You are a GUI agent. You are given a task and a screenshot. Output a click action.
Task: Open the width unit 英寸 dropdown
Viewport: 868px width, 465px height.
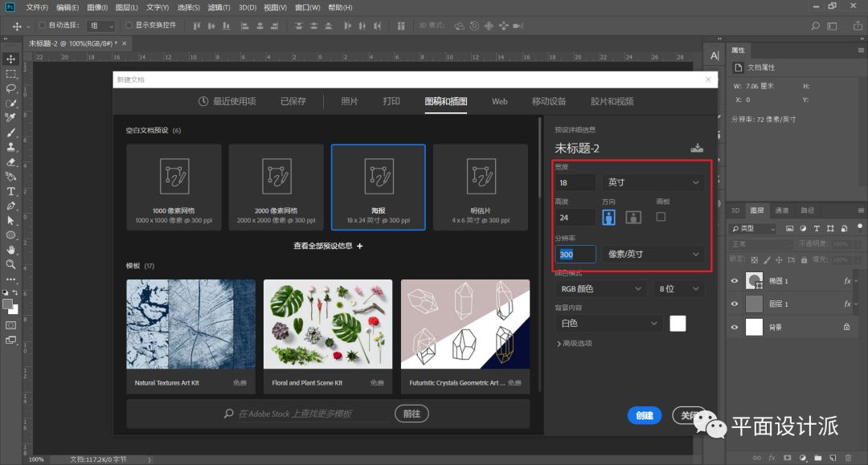[653, 182]
